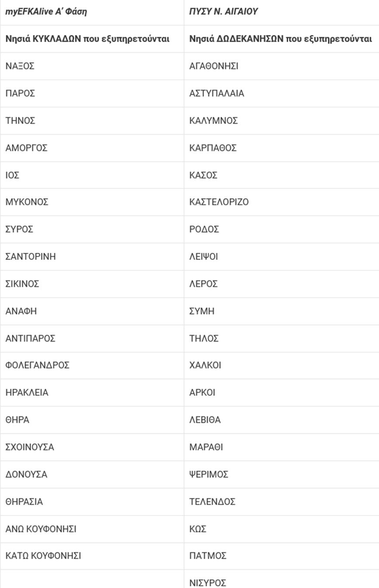Select ΚΩΣ in the Dodecanese list
The height and width of the screenshot is (588, 379).
pos(198,529)
